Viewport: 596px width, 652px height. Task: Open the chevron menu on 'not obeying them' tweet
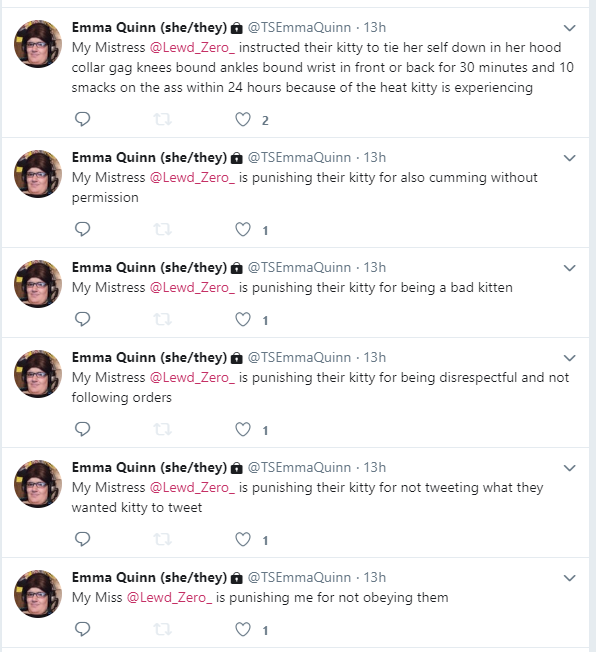pos(569,578)
